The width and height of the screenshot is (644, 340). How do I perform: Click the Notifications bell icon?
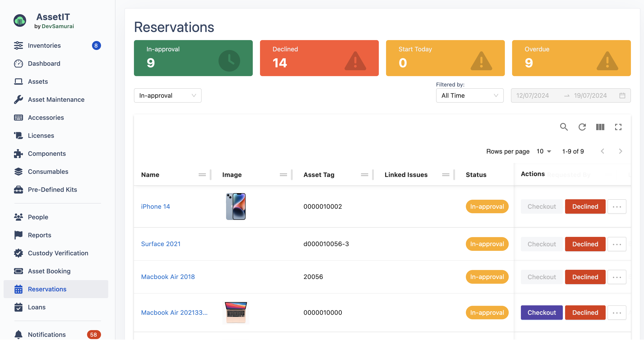pos(18,334)
